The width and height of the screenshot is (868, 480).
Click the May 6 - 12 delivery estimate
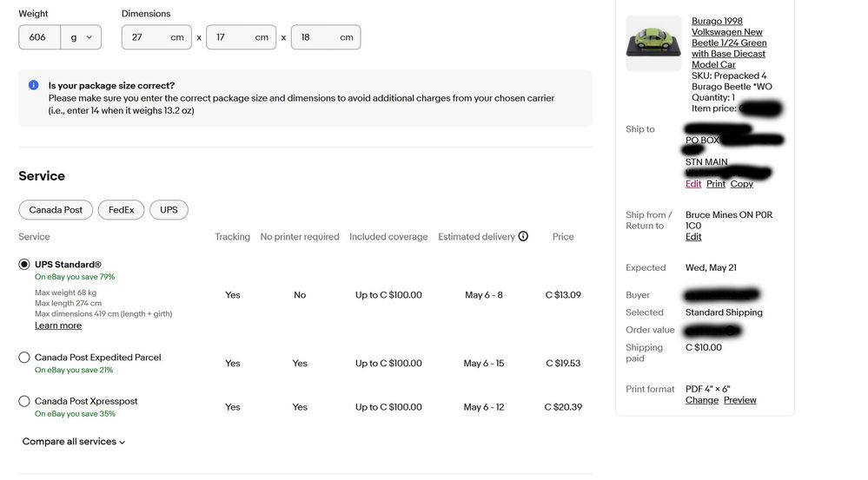[x=484, y=406]
